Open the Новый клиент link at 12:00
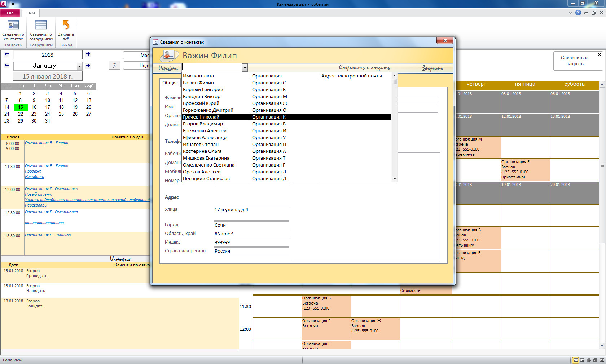 pos(39,194)
